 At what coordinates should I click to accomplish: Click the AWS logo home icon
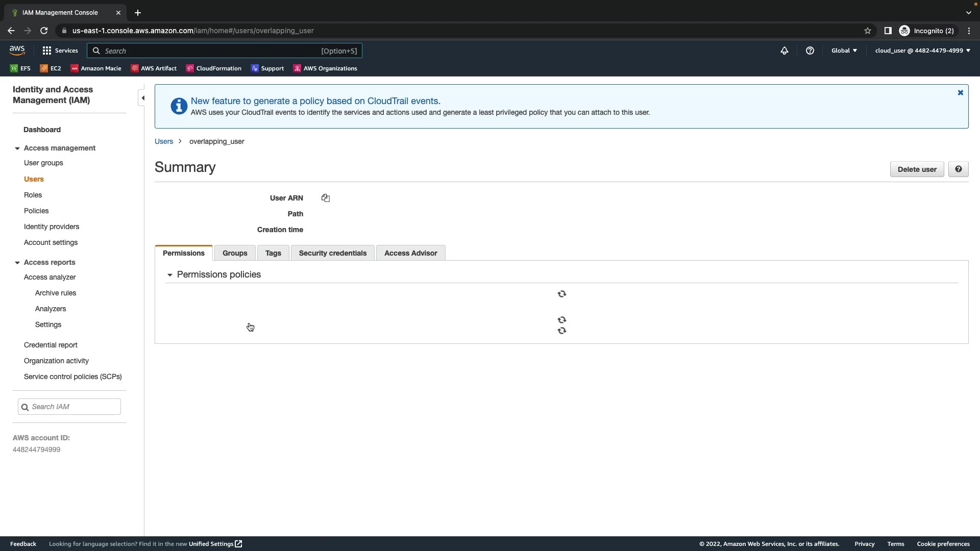tap(17, 50)
